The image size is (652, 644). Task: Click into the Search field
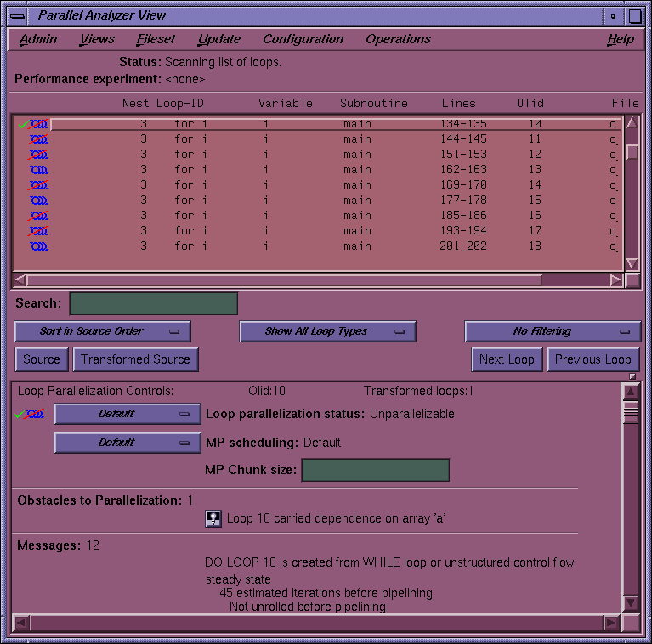[154, 303]
